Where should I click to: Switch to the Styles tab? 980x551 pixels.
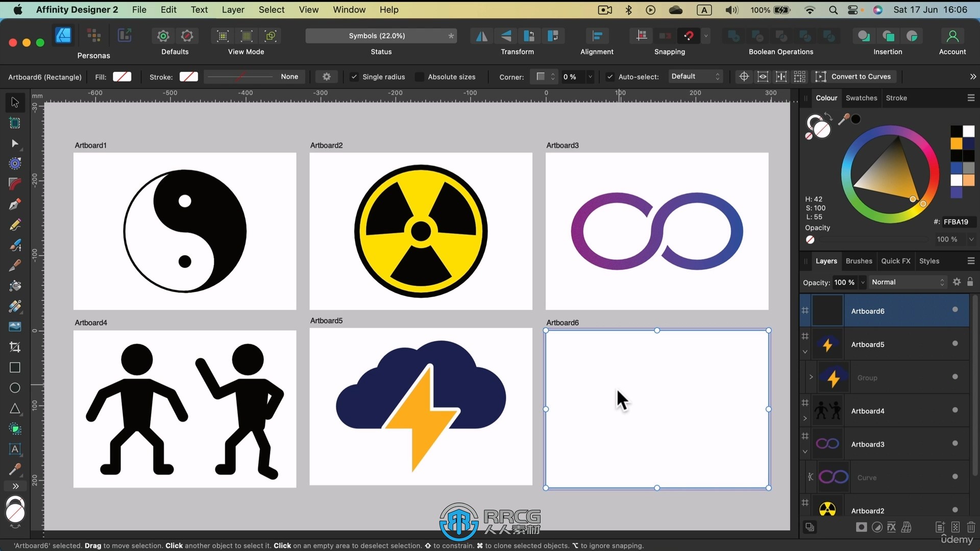[x=929, y=261]
